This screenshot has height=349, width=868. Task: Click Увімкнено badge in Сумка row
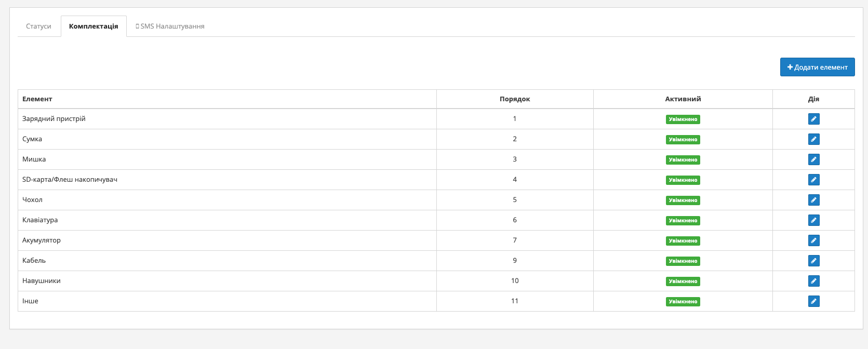click(683, 140)
